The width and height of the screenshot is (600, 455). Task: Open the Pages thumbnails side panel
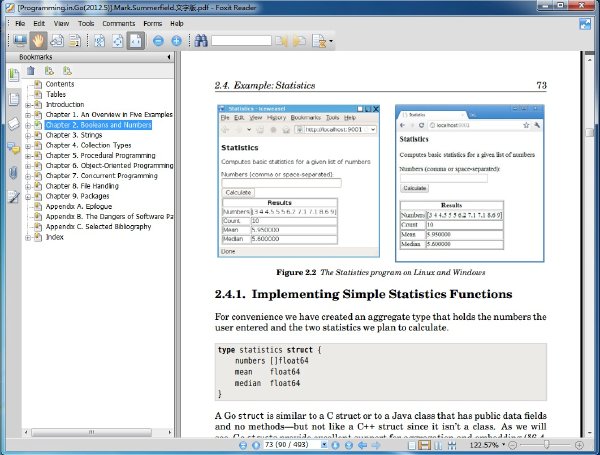pyautogui.click(x=14, y=99)
